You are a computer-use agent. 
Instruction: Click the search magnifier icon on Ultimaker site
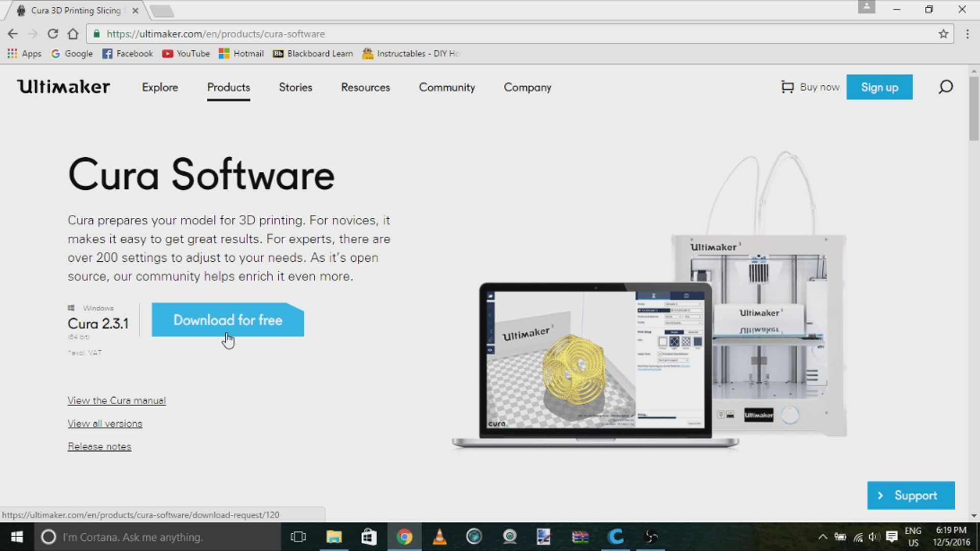(x=945, y=87)
